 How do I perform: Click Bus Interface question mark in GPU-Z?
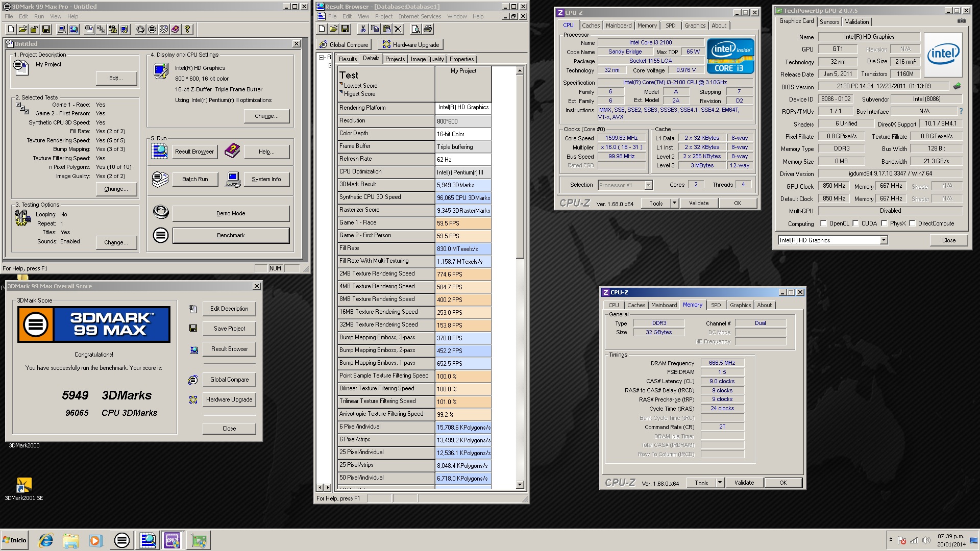(x=961, y=111)
